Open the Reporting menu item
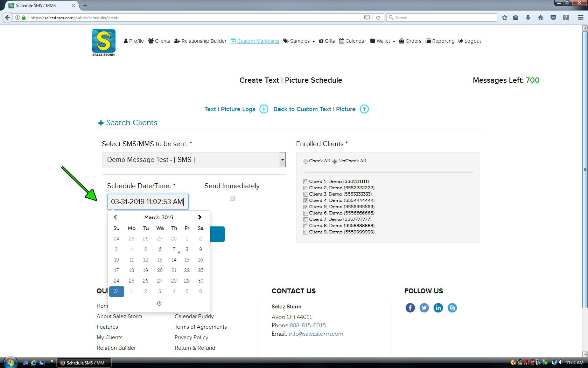The height and width of the screenshot is (368, 588). tap(440, 41)
